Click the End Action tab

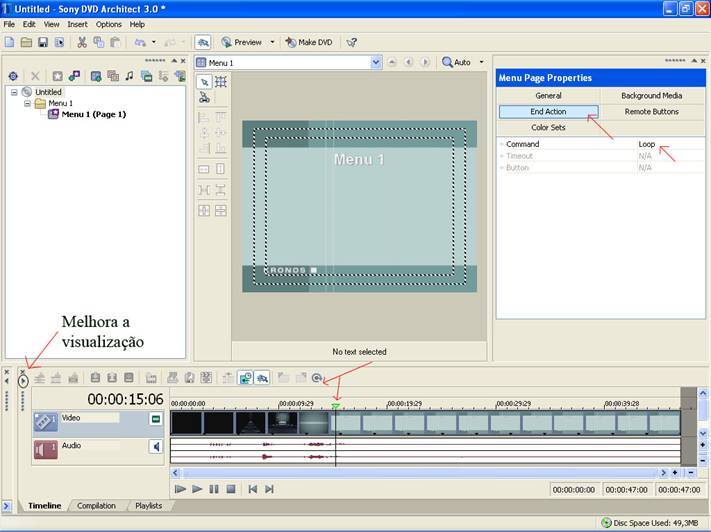[x=548, y=112]
